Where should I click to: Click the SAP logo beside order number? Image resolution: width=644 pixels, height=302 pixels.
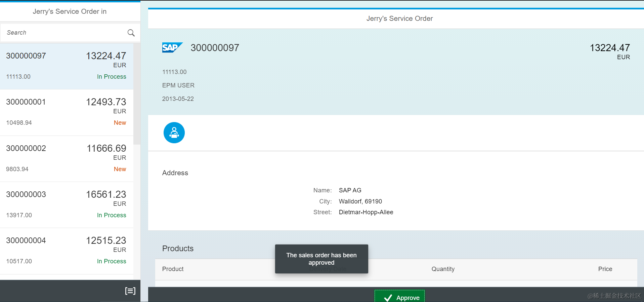tap(172, 47)
